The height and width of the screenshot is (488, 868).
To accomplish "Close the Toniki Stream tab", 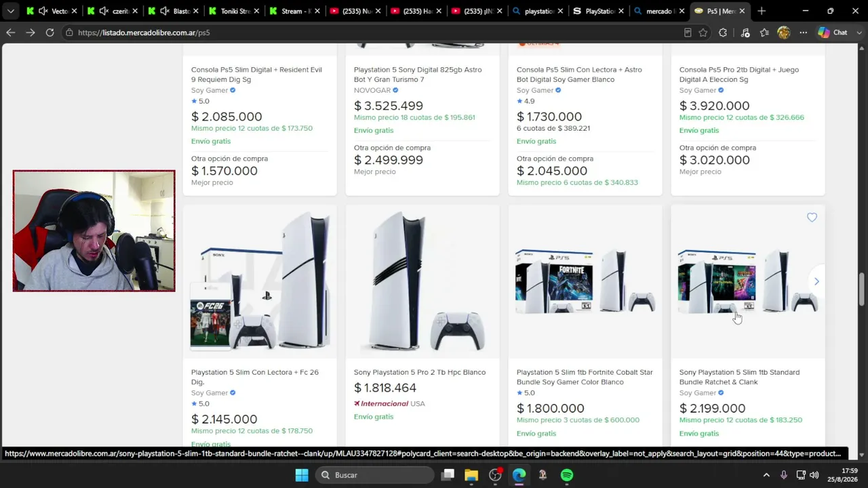I will pyautogui.click(x=256, y=11).
